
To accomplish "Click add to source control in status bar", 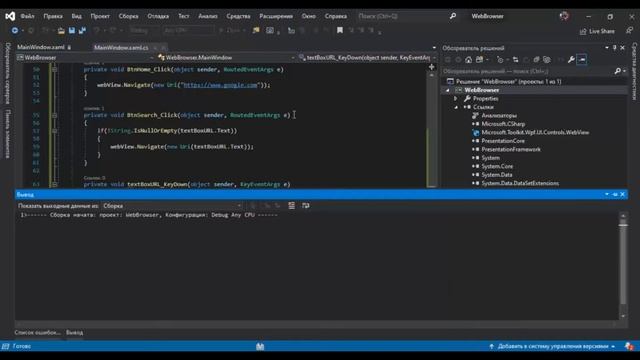I will pos(552,346).
